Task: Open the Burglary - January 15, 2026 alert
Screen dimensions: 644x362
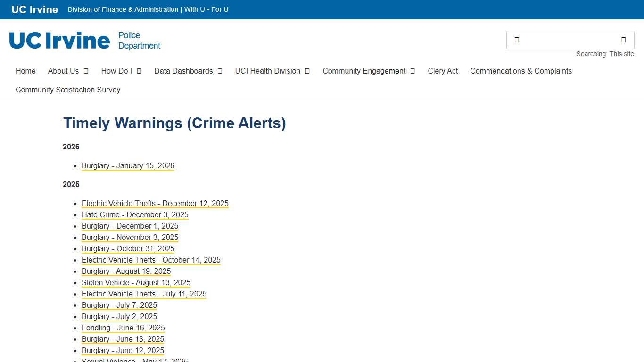Action: point(128,165)
